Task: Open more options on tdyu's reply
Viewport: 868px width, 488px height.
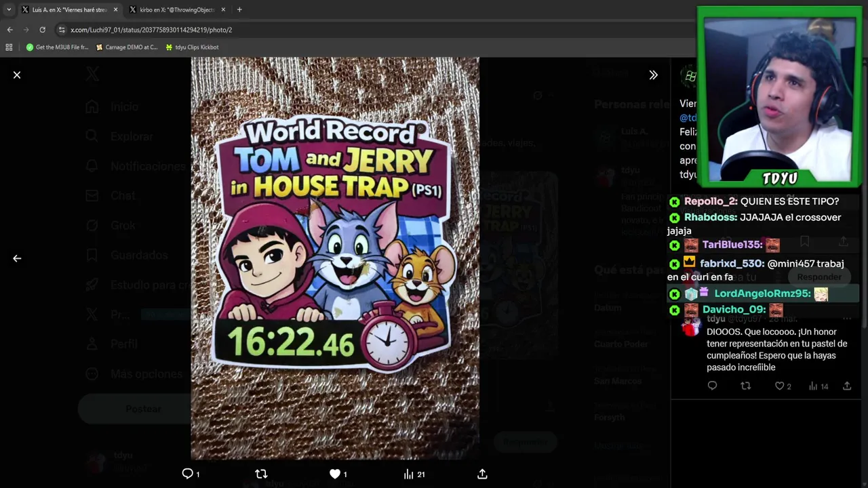Action: (x=846, y=319)
